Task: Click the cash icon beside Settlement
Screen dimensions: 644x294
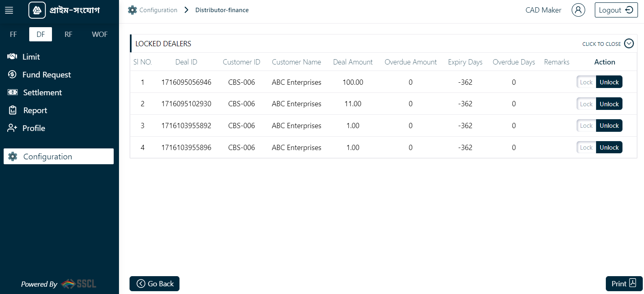Action: click(x=13, y=92)
